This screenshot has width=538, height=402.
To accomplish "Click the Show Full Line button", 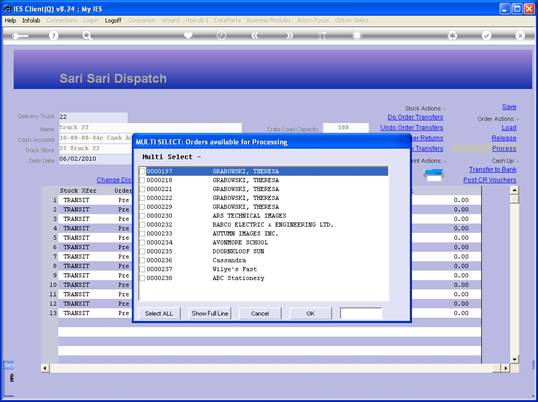I will [x=210, y=314].
